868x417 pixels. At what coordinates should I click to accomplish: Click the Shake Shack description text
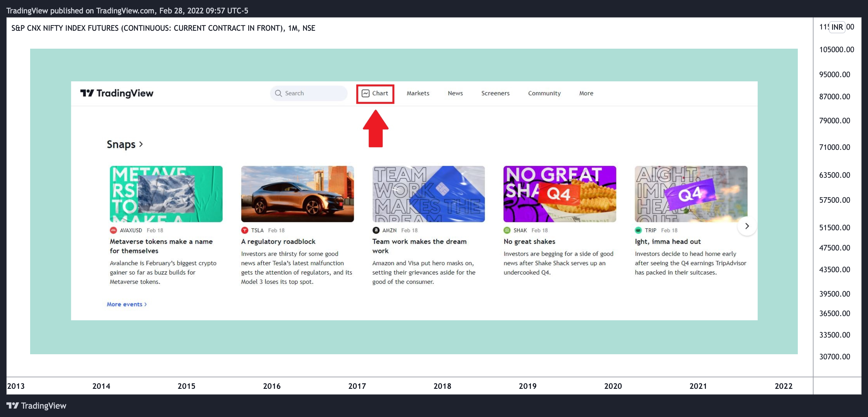point(558,263)
